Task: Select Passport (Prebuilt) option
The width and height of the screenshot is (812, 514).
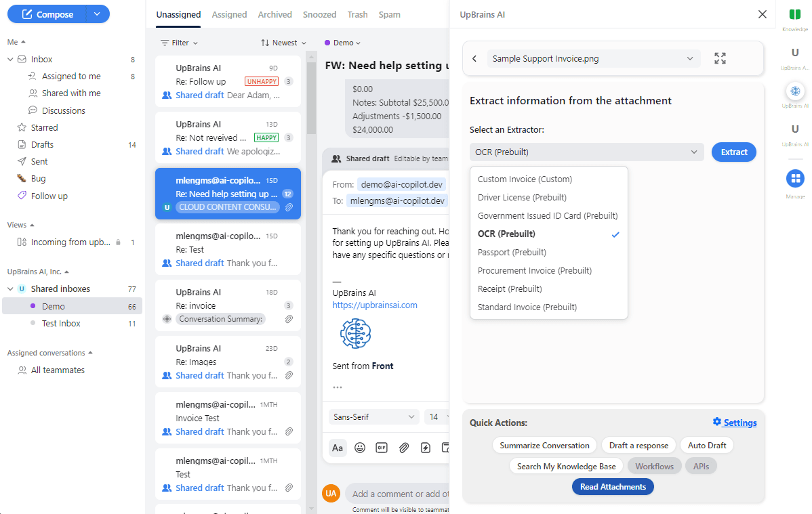Action: (x=549, y=252)
